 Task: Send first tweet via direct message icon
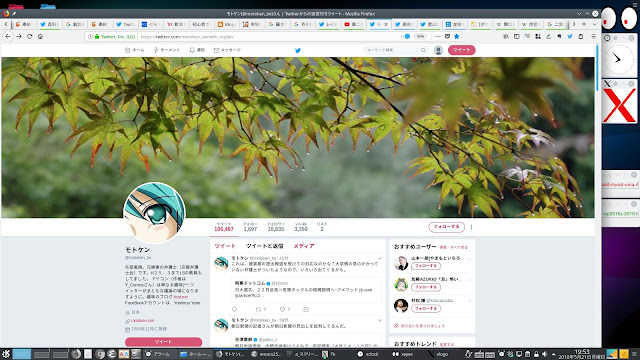click(x=306, y=309)
